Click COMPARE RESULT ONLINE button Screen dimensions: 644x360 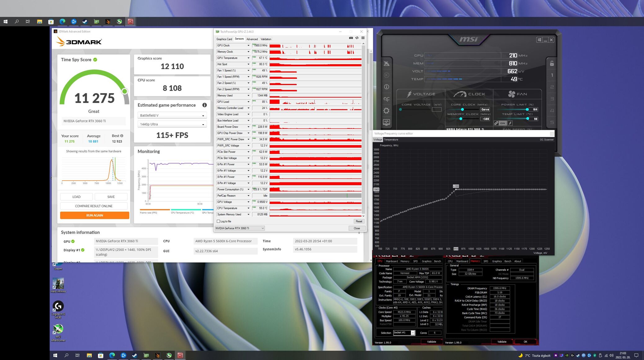94,206
